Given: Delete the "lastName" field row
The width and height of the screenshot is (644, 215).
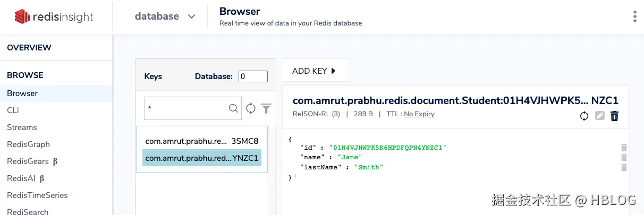Looking at the screenshot, I should click(624, 168).
